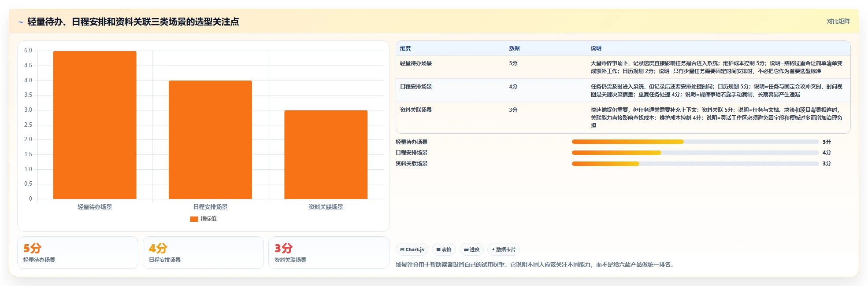Click 轻量待办场景 cell in the table
This screenshot has width=868, height=286.
[416, 63]
